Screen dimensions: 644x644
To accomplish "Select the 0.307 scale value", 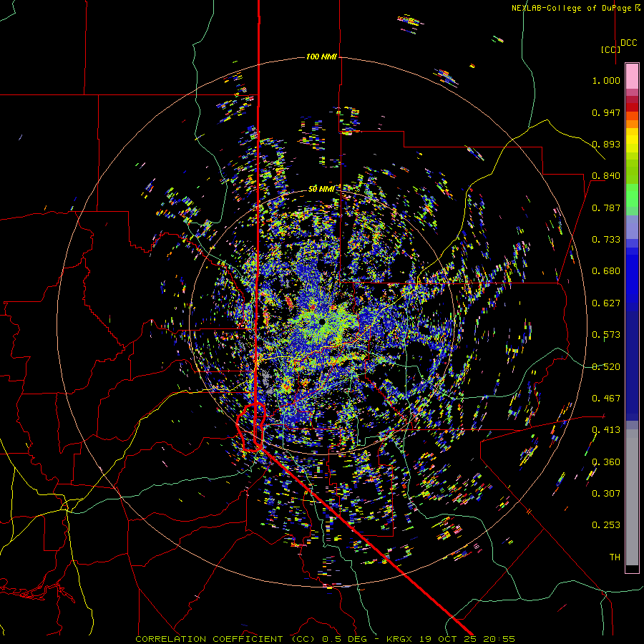I will (x=606, y=494).
